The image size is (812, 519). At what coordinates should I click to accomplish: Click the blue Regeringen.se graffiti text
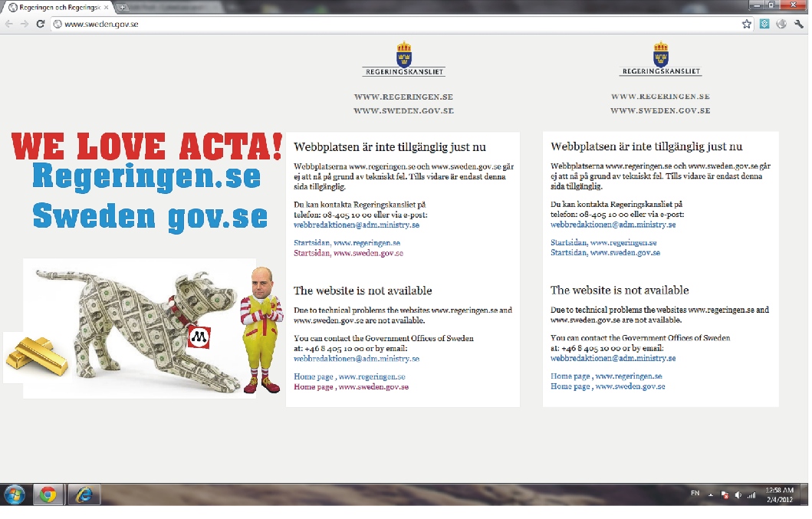(x=146, y=176)
